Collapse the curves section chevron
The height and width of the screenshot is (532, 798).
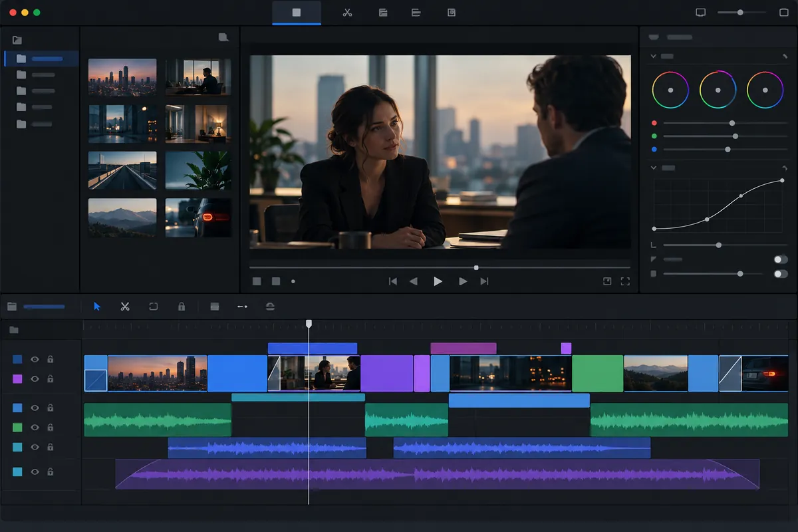click(653, 168)
